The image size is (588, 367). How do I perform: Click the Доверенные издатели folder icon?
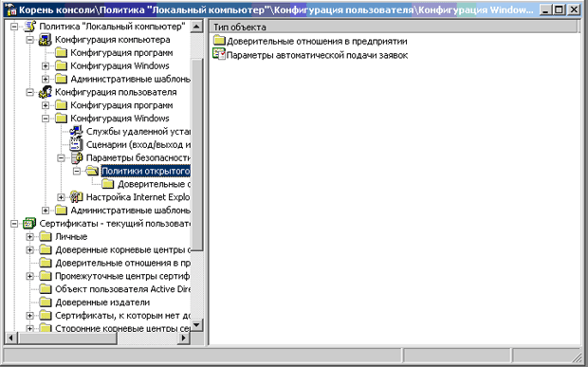(46, 303)
